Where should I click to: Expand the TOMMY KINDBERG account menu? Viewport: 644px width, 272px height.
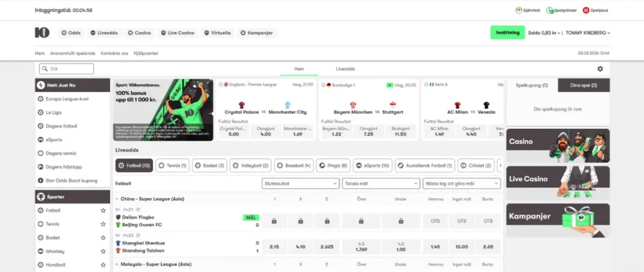[x=588, y=33]
